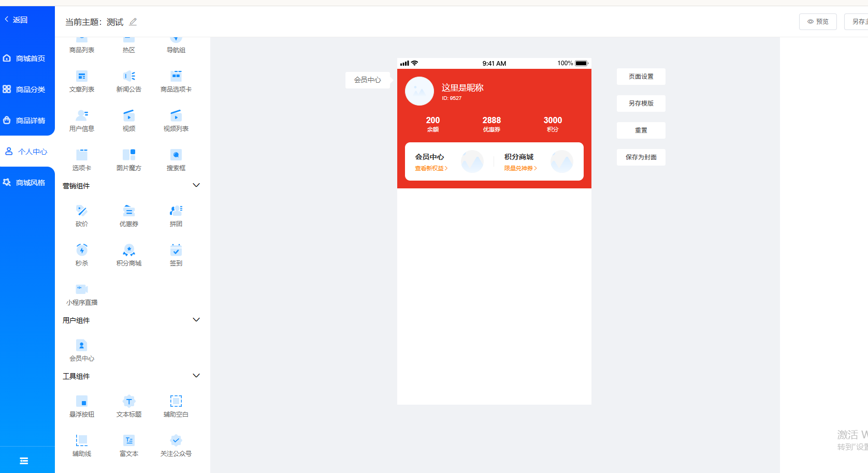Add the 视频列表 video list component
Image resolution: width=868 pixels, height=473 pixels.
pos(176,121)
